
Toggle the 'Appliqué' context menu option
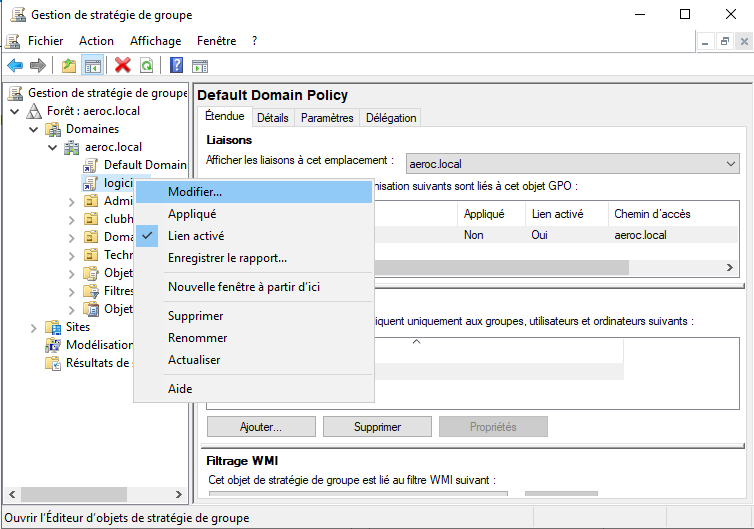192,214
